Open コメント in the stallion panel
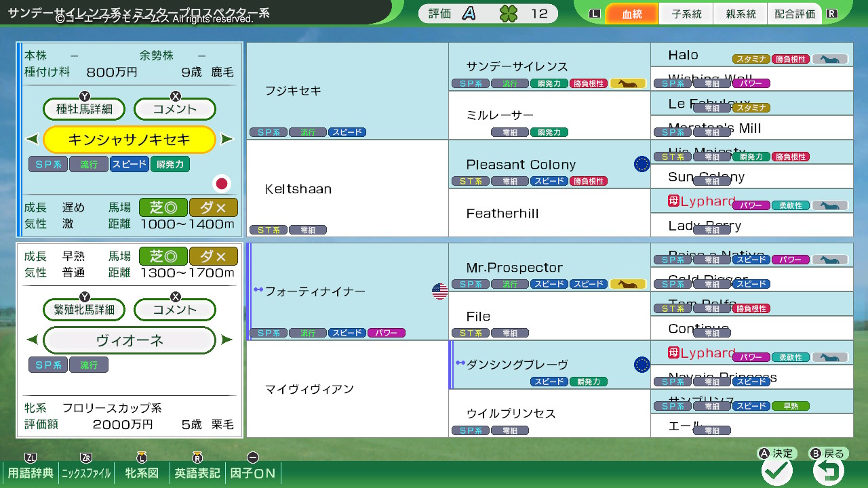The height and width of the screenshot is (488, 868). [175, 109]
